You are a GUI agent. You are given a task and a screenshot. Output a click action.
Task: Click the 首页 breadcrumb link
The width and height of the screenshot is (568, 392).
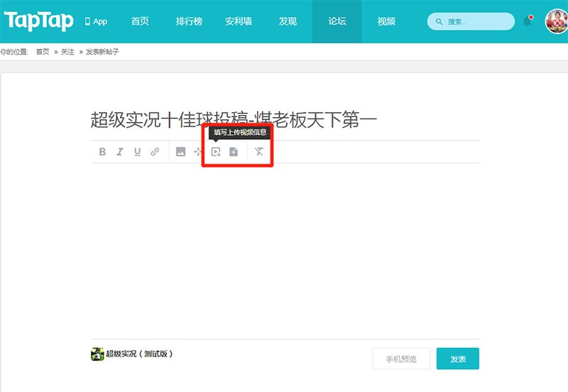(x=43, y=52)
